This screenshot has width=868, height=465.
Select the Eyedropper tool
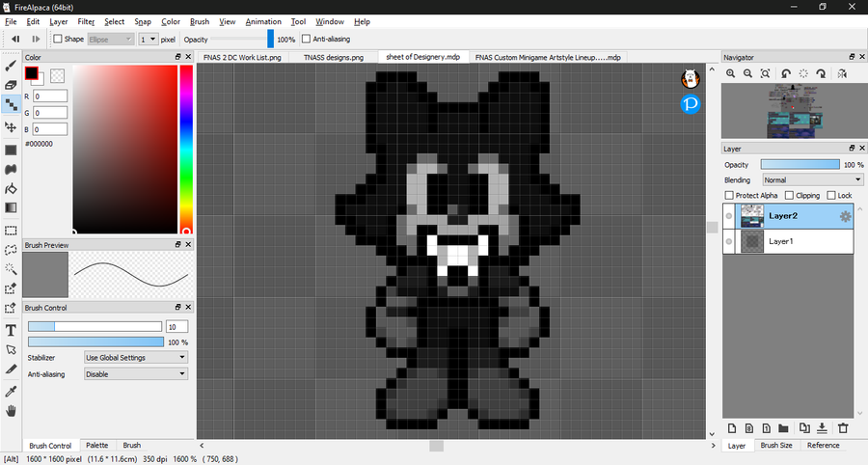tap(11, 392)
